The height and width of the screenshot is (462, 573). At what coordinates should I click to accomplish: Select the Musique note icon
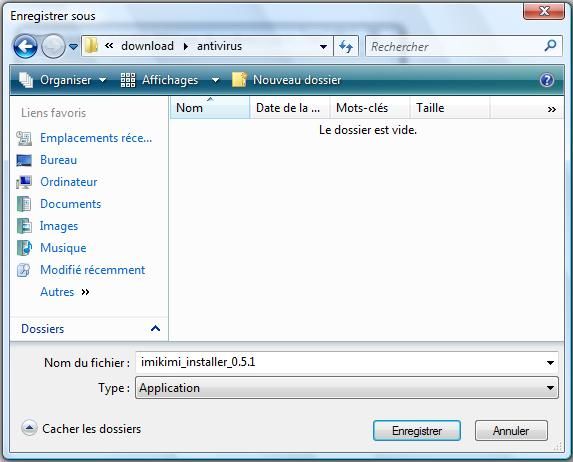pyautogui.click(x=24, y=248)
